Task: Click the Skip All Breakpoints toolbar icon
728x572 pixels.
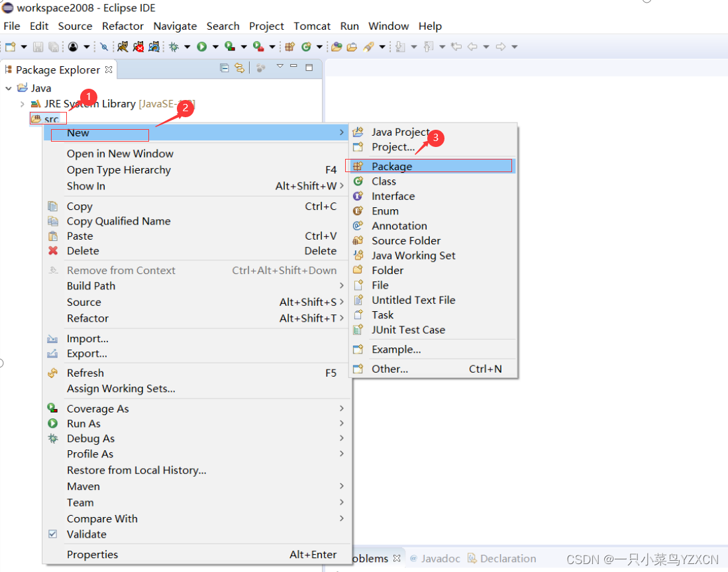Action: point(104,47)
